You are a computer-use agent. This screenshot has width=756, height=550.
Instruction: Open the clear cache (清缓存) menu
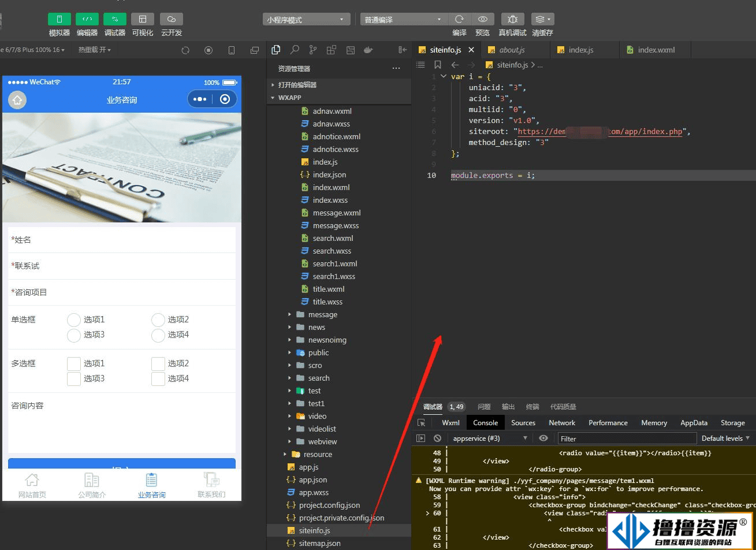click(542, 19)
